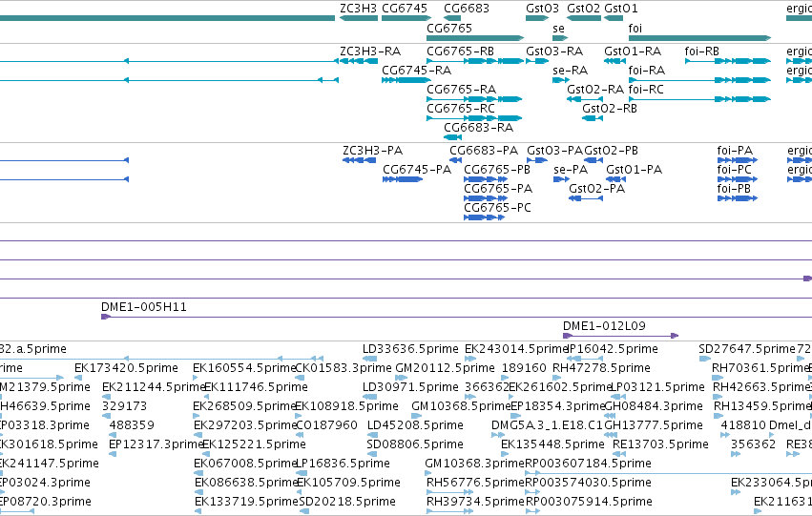Click the DME1-012L09 BAC label
The image size is (812, 516).
(604, 326)
